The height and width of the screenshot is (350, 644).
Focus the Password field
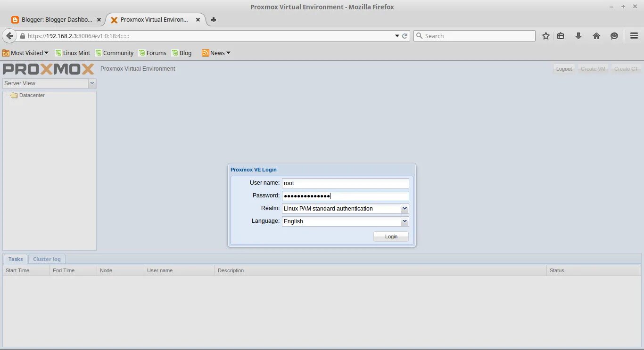345,196
